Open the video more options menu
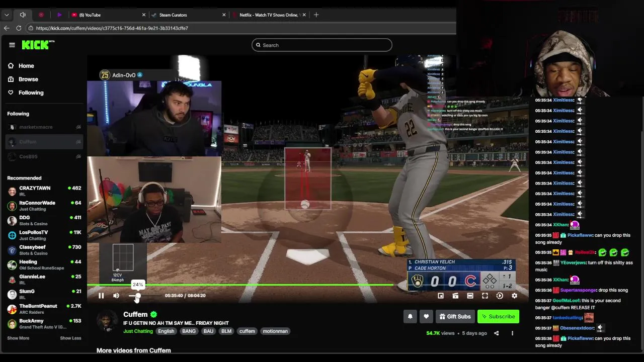Screen dimensions: 644x362 [512, 333]
